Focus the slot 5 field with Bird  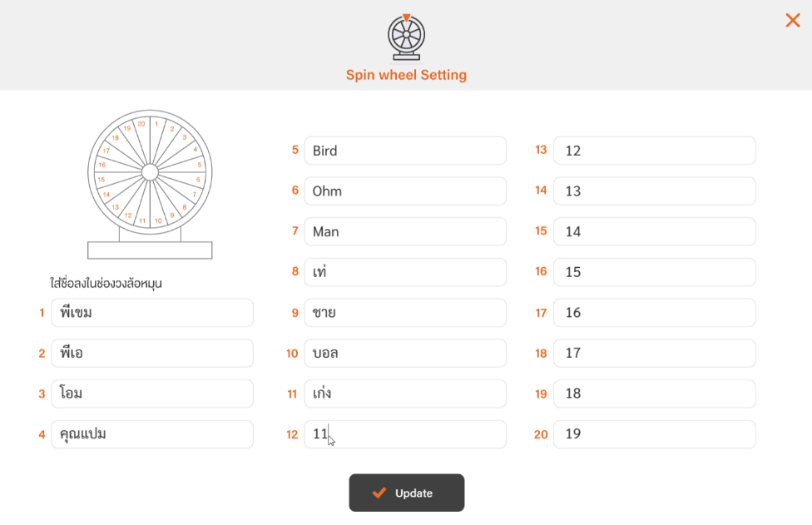point(405,151)
